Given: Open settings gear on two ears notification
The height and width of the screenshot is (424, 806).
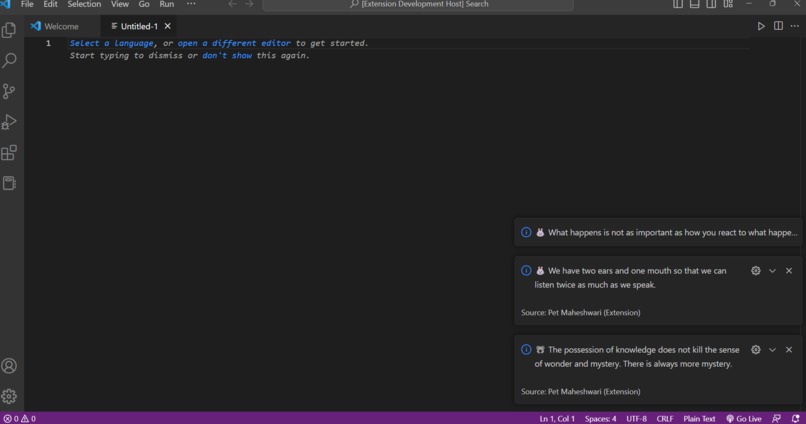Looking at the screenshot, I should [756, 271].
